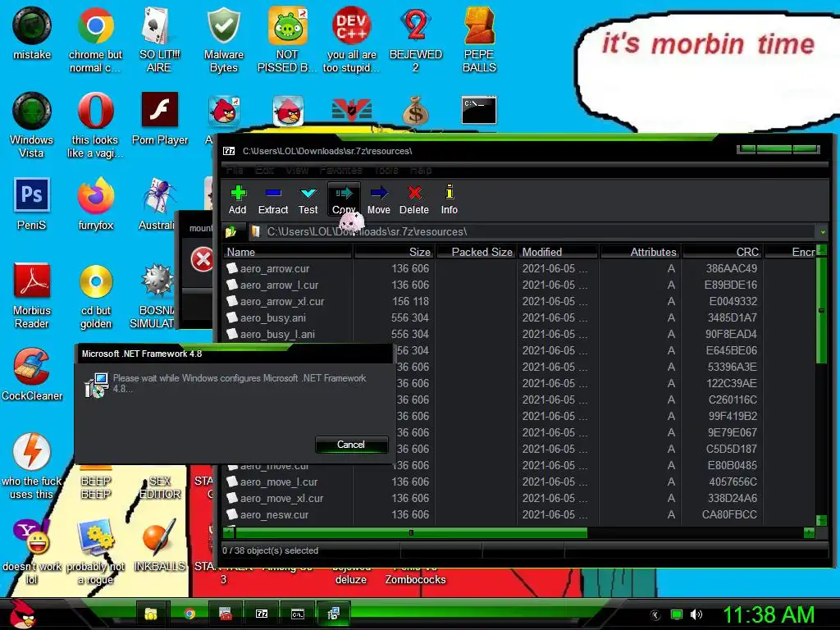Click the Add button in 7-Zip toolbar
This screenshot has height=630, width=840.
[237, 200]
